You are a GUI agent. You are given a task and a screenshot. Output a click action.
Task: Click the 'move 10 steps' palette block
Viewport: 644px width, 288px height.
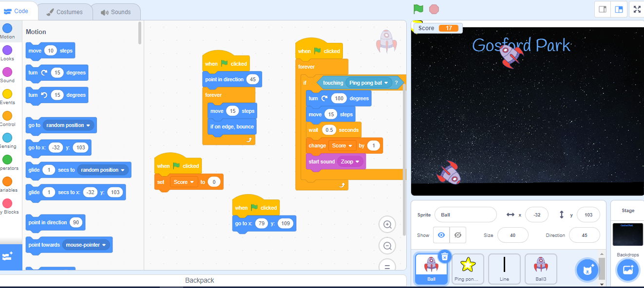[50, 51]
